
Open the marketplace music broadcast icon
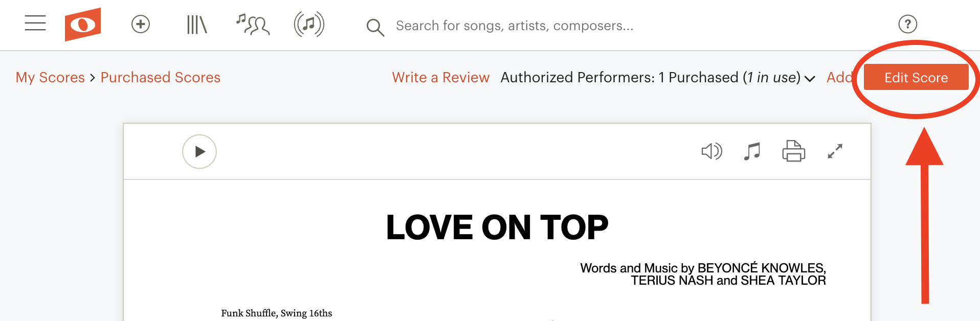309,24
